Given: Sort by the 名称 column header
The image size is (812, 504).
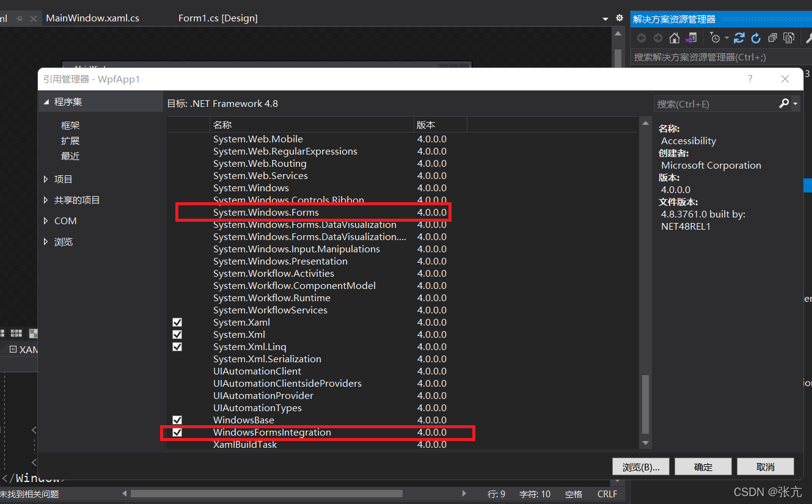Looking at the screenshot, I should point(312,125).
